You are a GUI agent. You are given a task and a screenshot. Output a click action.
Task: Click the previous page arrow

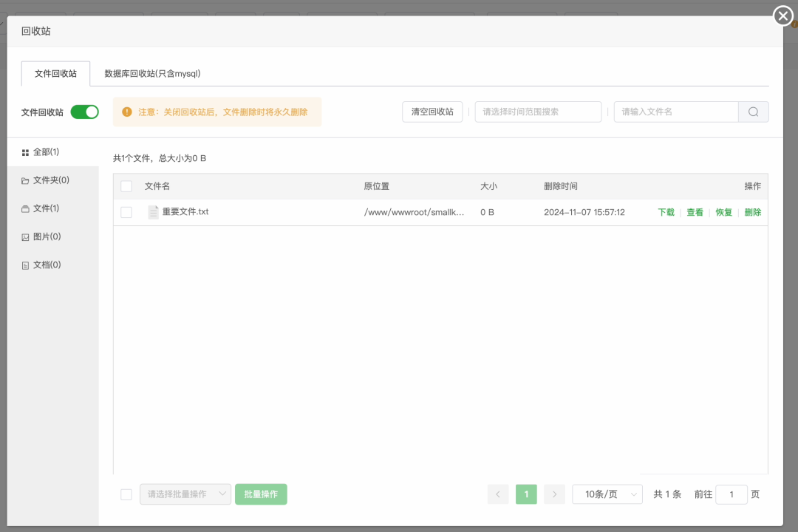pyautogui.click(x=498, y=494)
